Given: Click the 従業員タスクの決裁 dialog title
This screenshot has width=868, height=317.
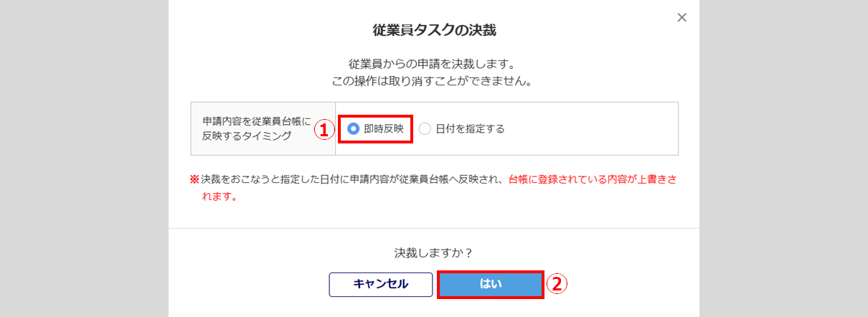Looking at the screenshot, I should 434,30.
